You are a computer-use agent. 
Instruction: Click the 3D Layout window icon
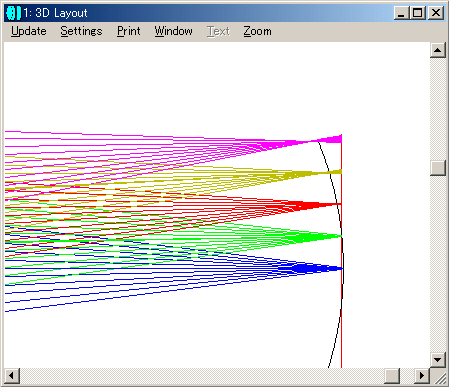pyautogui.click(x=13, y=13)
